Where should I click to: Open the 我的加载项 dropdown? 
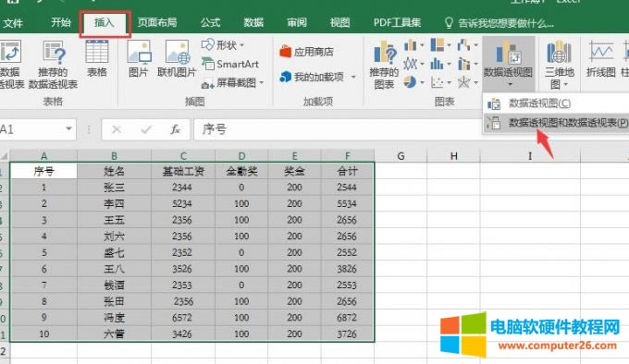click(x=317, y=77)
